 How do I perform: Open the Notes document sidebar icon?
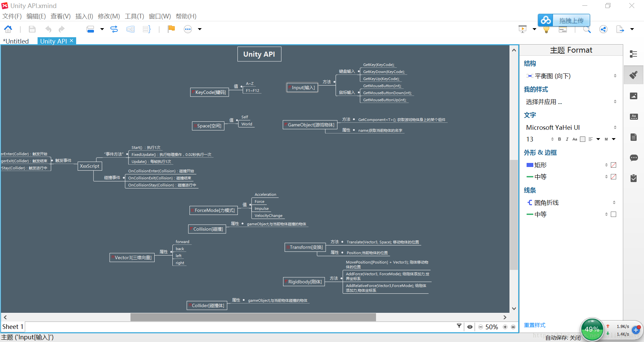(x=634, y=137)
